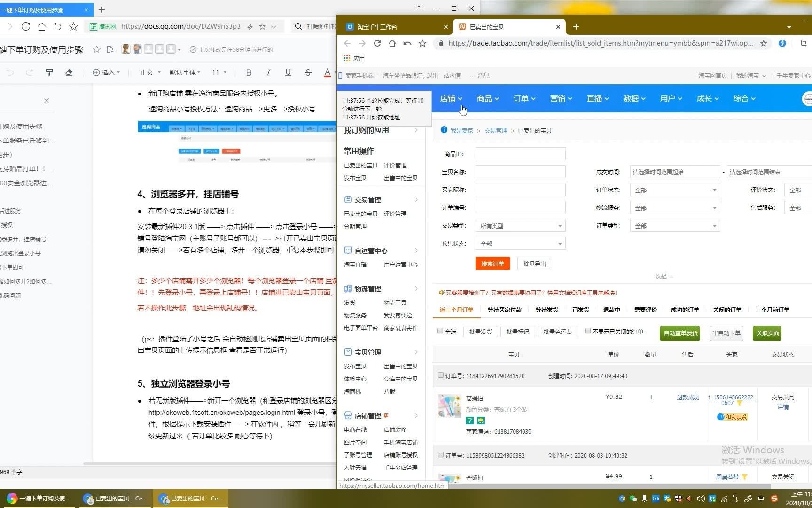This screenshot has width=812, height=508.
Task: Reload the Taobao sold items page
Action: coord(377,43)
